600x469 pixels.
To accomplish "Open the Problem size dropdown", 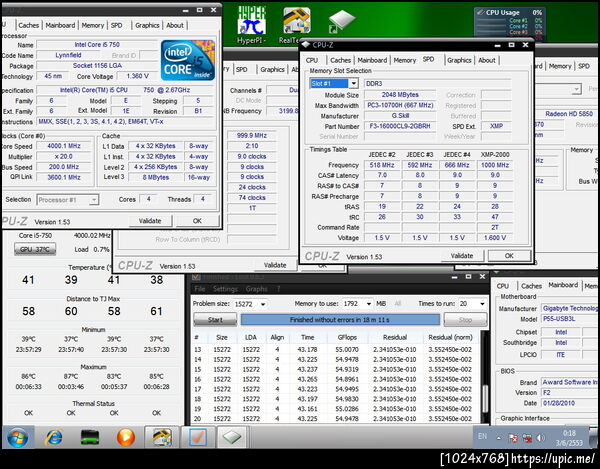I will click(263, 304).
